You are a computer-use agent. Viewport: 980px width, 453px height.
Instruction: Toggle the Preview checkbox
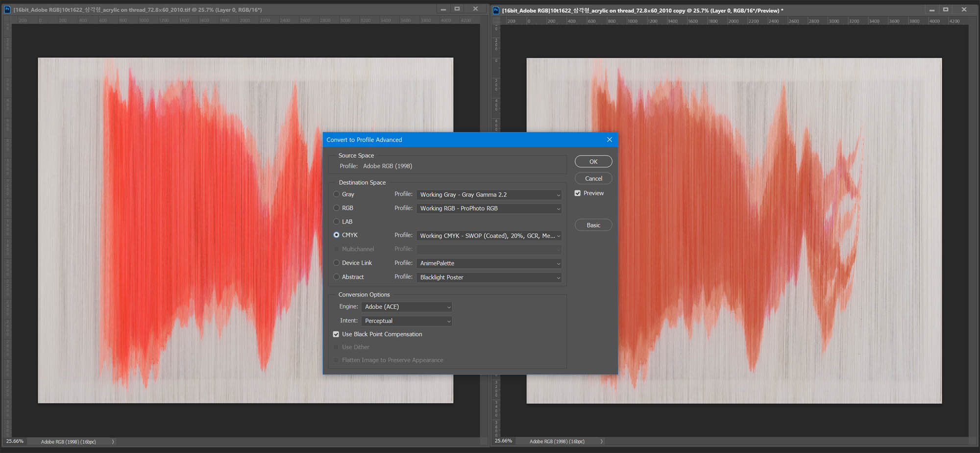578,193
